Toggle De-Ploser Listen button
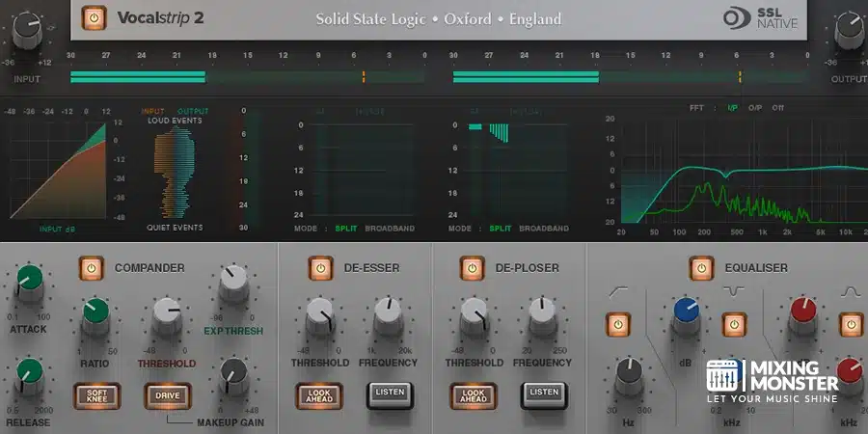The width and height of the screenshot is (868, 434). click(x=544, y=394)
